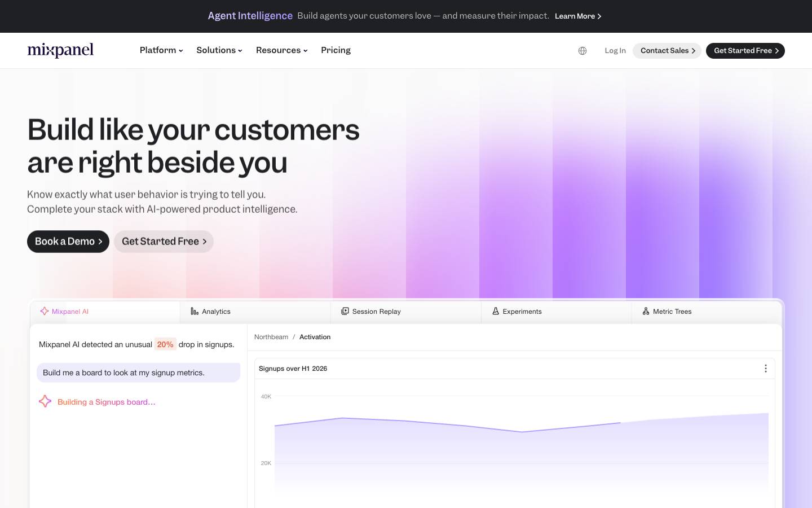812x508 pixels.
Task: Click the sparkle icon beside Building a Signups board
Action: (45, 401)
